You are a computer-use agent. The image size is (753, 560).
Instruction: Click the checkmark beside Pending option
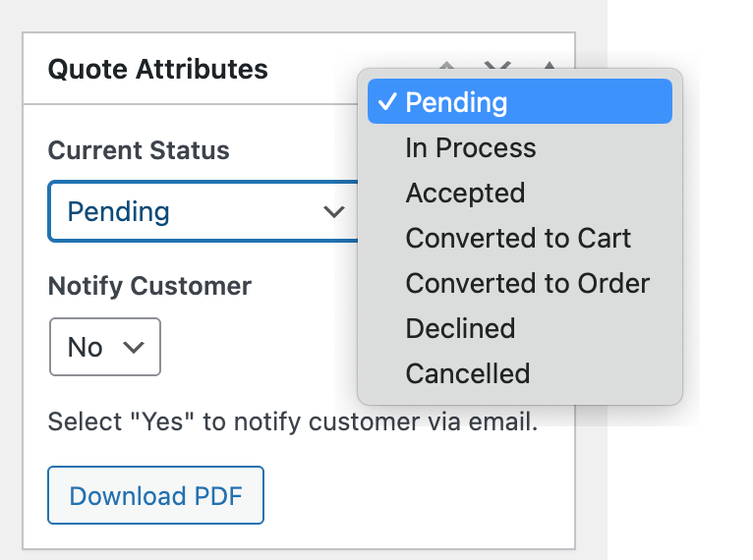tap(386, 102)
